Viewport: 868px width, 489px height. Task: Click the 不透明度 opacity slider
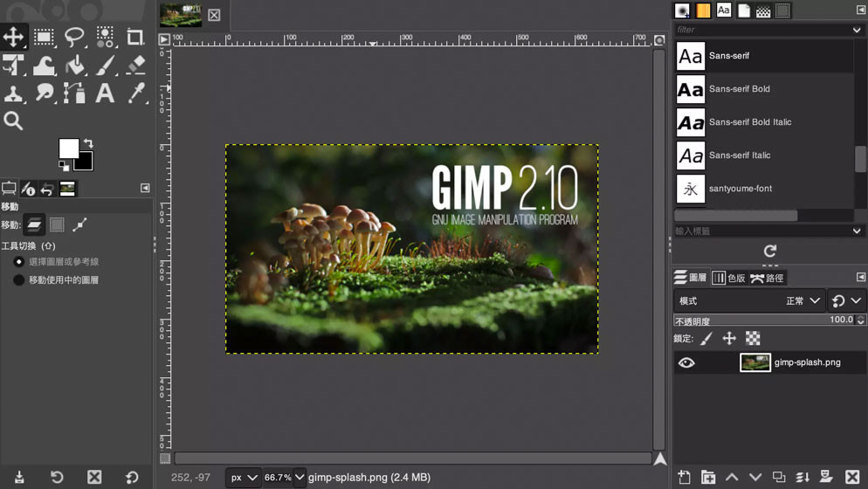pos(764,320)
